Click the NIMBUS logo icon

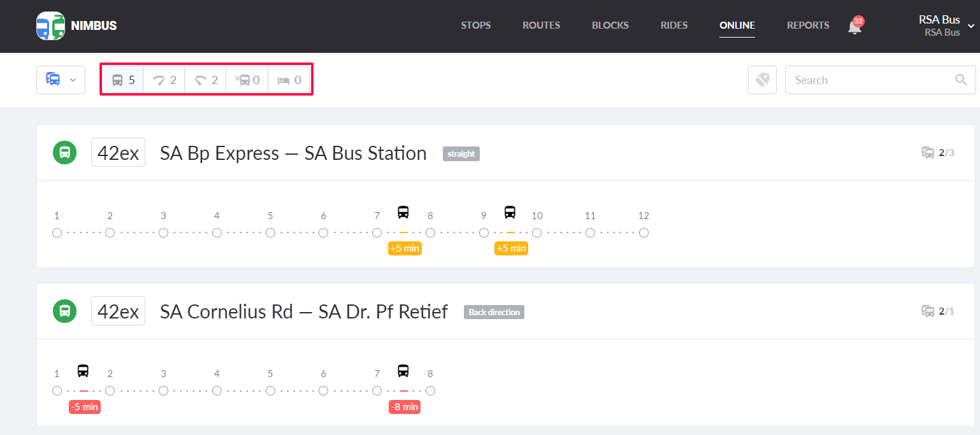click(50, 25)
